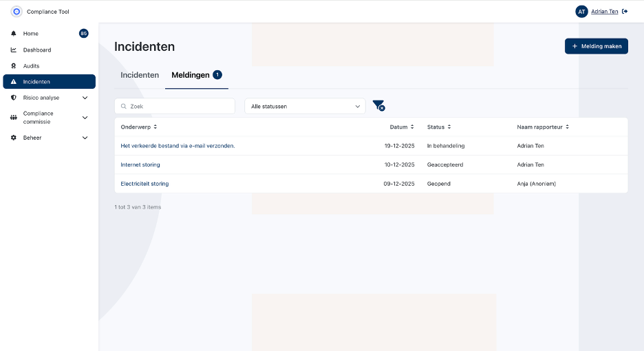
Task: Sort by Datum using sort arrows
Action: pos(412,127)
